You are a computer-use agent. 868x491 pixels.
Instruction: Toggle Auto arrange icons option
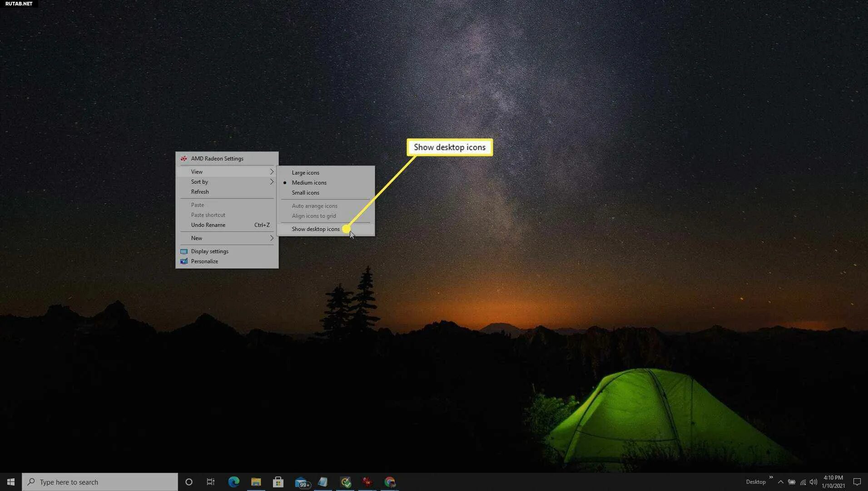point(326,206)
